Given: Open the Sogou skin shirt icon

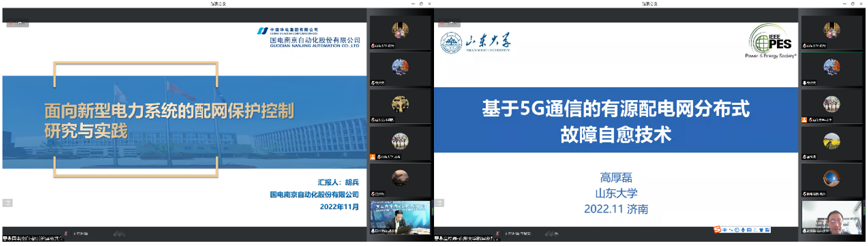Looking at the screenshot, I should tap(760, 230).
